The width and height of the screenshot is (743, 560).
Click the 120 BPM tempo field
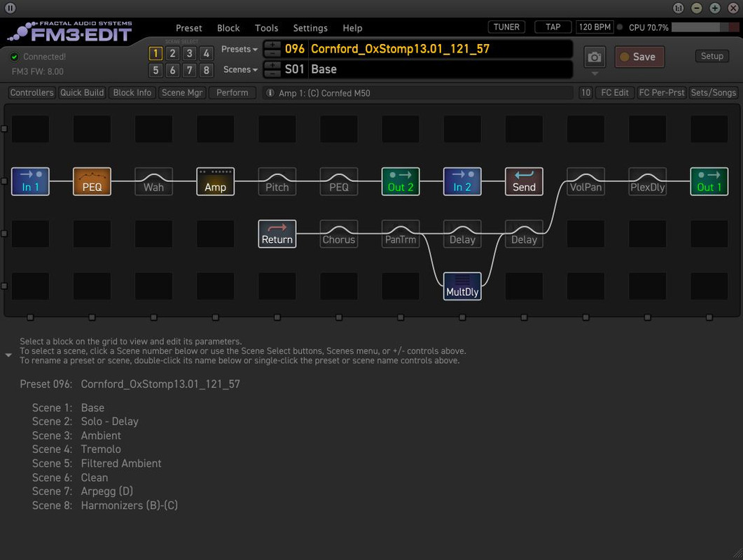point(595,27)
